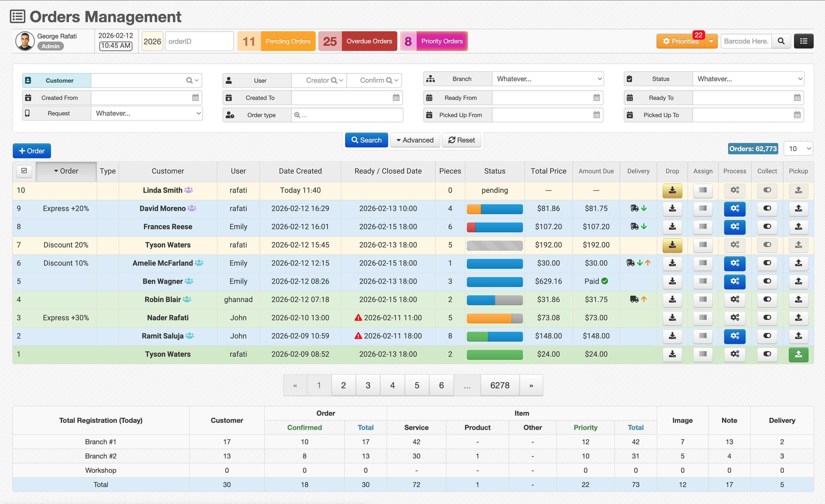Toggle the Collect switch for Ben Wagner's order

click(x=767, y=281)
